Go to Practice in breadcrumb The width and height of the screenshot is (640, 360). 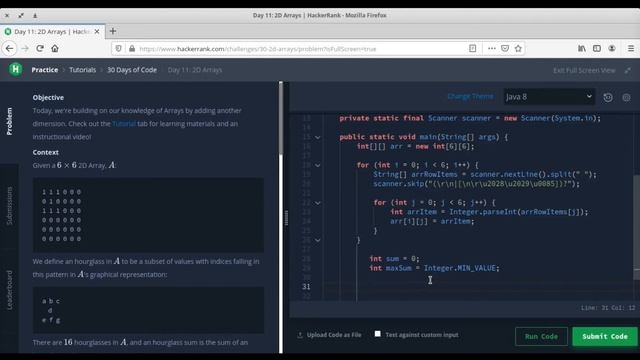pos(44,70)
